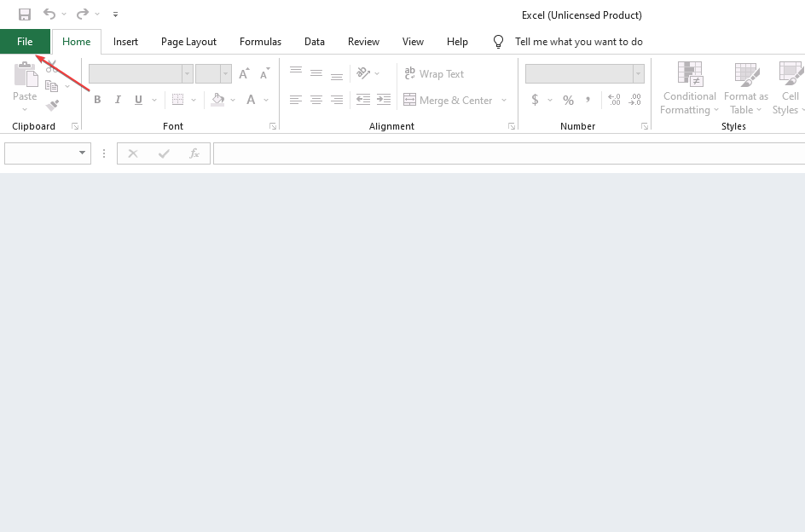Click the Percent Style icon
This screenshot has width=805, height=532.
pyautogui.click(x=568, y=100)
